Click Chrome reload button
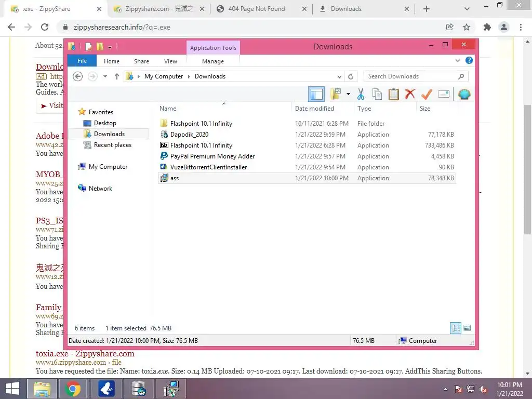 point(45,27)
